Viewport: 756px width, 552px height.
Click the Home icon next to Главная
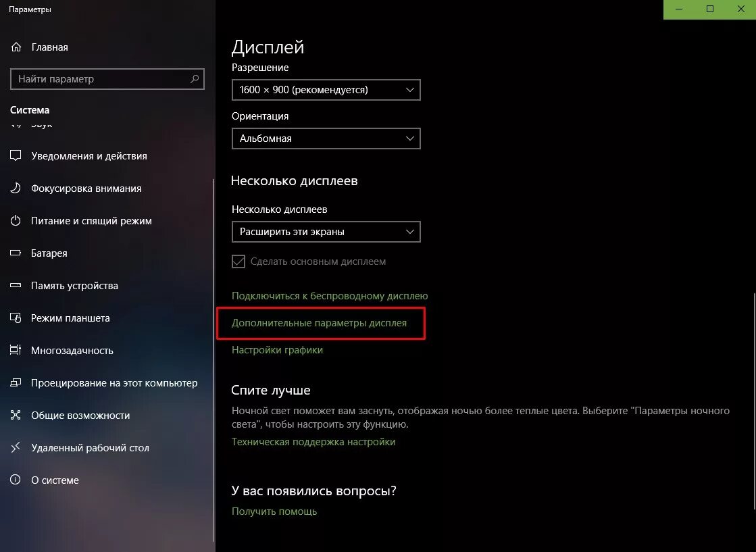[16, 47]
